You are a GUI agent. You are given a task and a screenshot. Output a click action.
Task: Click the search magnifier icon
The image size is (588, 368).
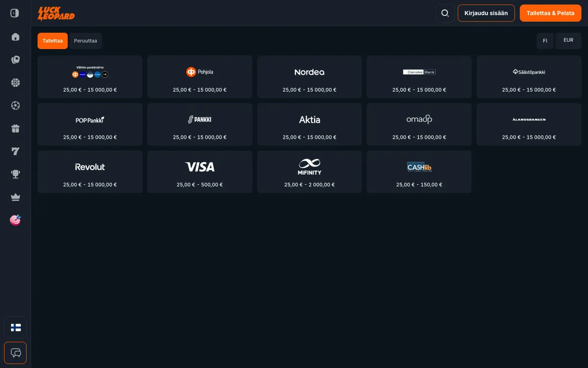tap(445, 13)
